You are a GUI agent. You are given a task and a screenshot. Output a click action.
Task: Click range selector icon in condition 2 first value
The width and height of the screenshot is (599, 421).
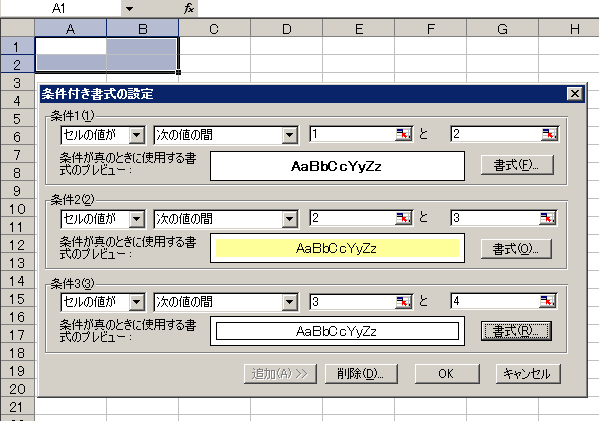pos(403,218)
